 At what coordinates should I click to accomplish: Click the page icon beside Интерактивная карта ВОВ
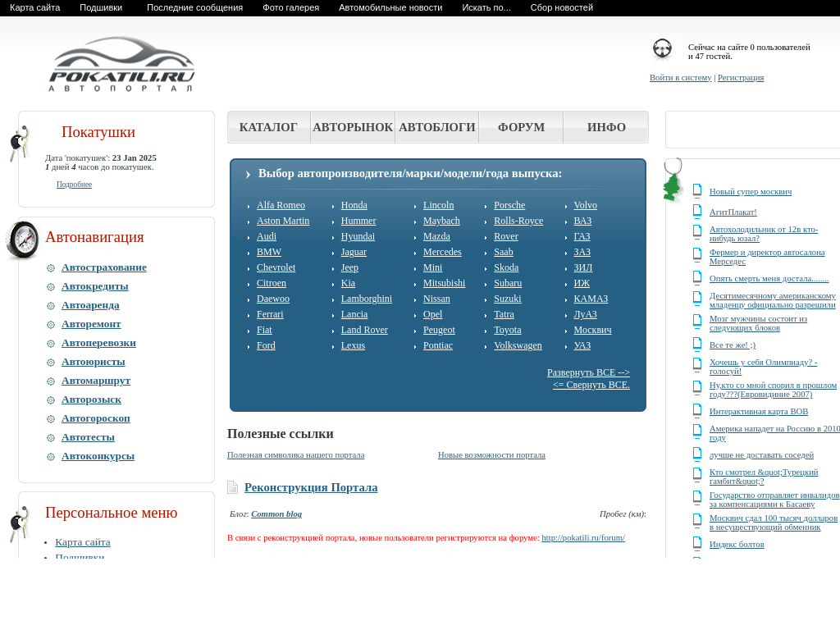tap(697, 410)
